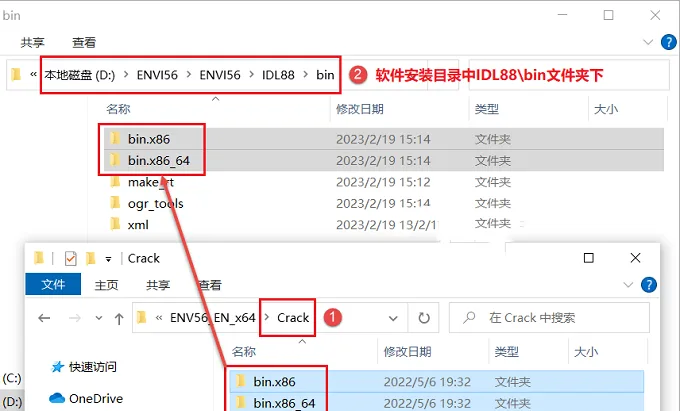Select (D:) drive in left pane
This screenshot has width=680, height=411.
[12, 402]
